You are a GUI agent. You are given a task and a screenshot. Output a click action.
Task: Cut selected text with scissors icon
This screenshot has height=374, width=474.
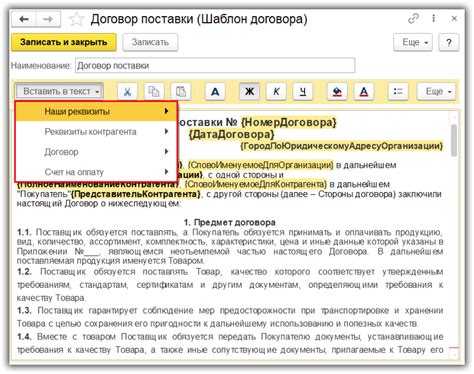[x=127, y=91]
